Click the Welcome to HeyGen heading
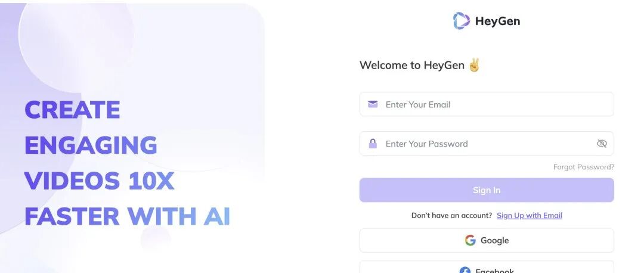The image size is (644, 273). [411, 66]
